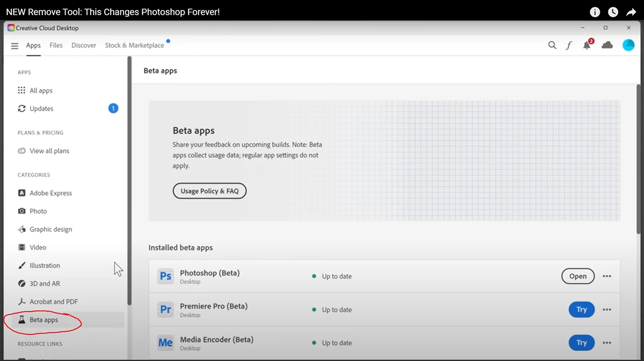
Task: Click the Photo camera icon
Action: (x=21, y=211)
